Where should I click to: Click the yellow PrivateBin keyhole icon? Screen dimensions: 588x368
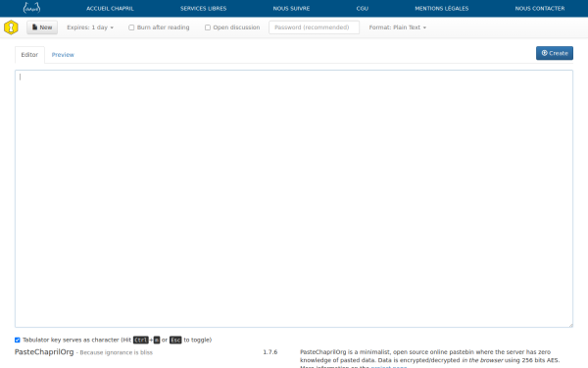click(11, 27)
